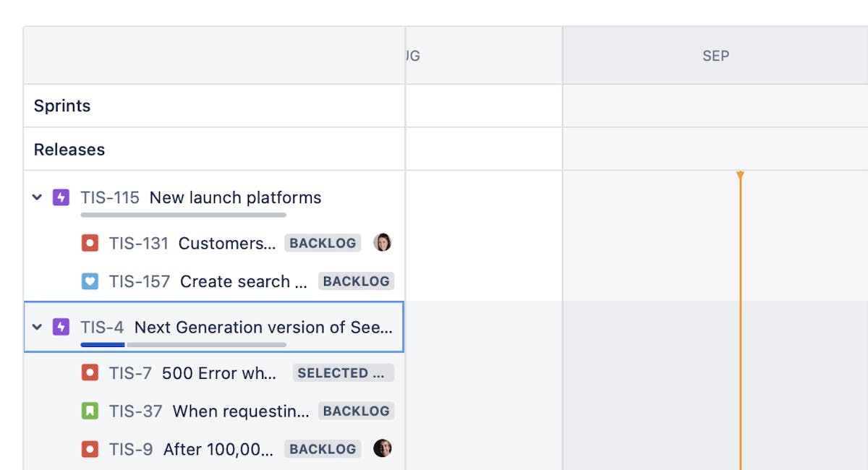Click the SEP month column header
Screen dimensions: 868x470
(715, 56)
